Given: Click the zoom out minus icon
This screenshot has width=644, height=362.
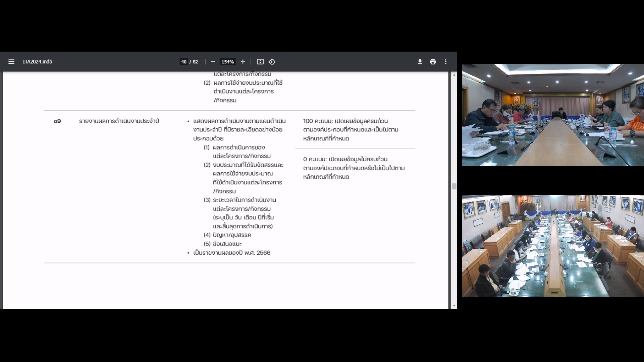Looking at the screenshot, I should 213,62.
